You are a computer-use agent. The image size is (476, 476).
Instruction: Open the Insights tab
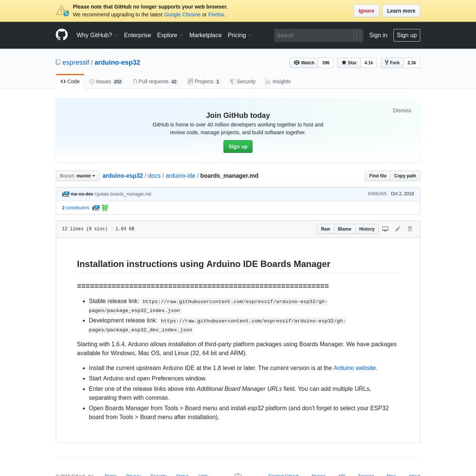(278, 82)
